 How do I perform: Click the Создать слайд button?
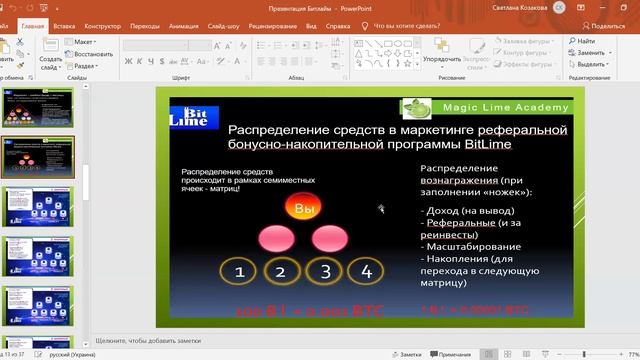point(51,54)
